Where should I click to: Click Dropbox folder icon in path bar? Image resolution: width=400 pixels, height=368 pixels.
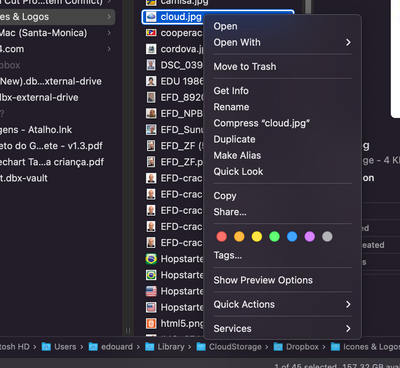pyautogui.click(x=278, y=347)
